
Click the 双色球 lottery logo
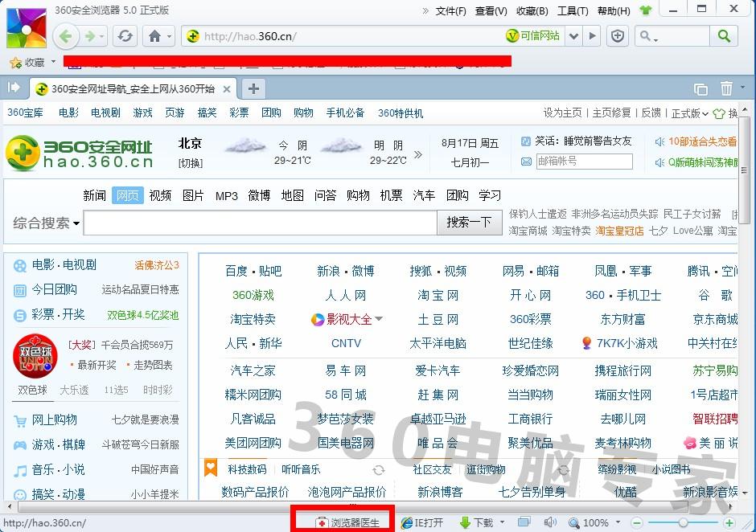pos(35,356)
